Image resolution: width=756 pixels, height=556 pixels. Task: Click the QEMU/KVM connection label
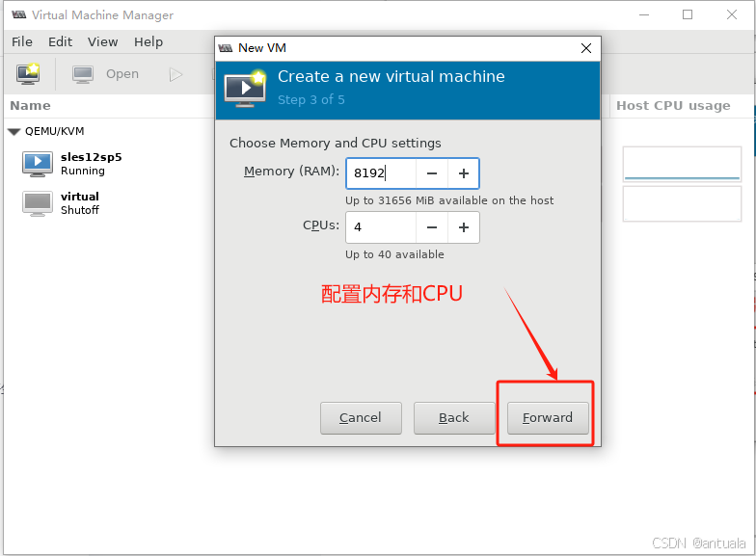(54, 131)
